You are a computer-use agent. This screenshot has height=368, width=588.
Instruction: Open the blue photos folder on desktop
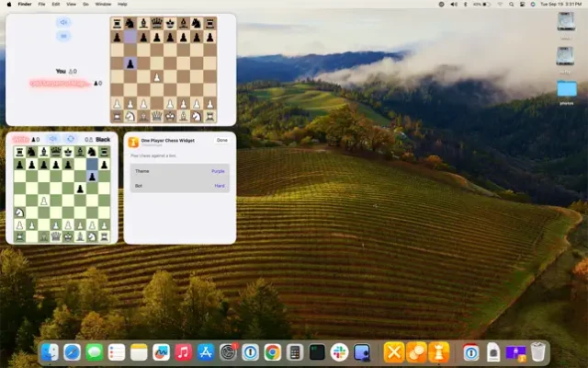pos(566,89)
